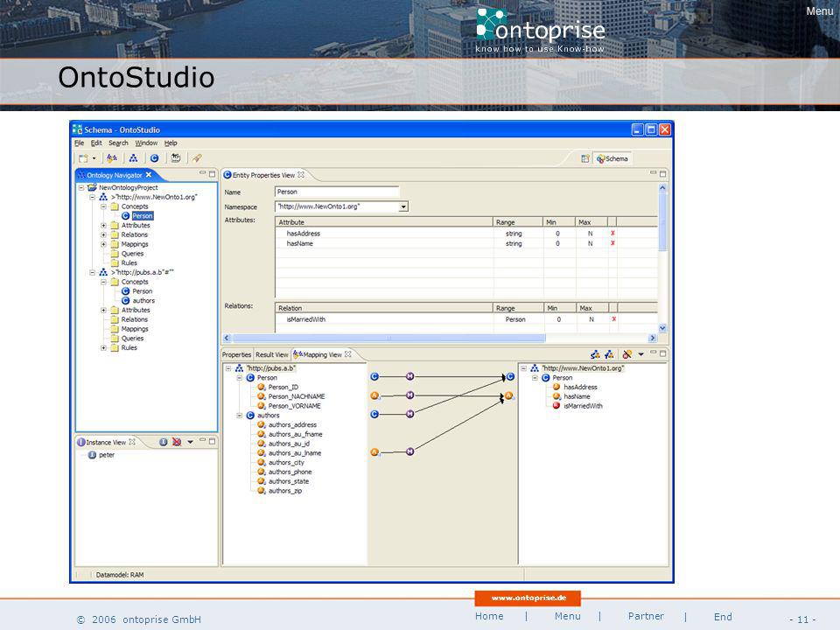
Task: Select authors_au_lname in mapping source tree
Action: click(295, 453)
